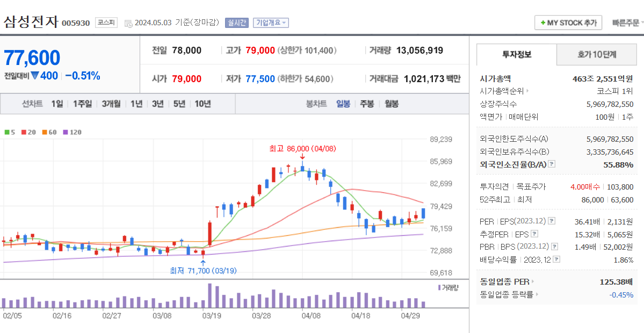The image size is (644, 333).
Task: Click the 외국인보유주식수(B) value 3,335,736,645
Action: point(610,152)
